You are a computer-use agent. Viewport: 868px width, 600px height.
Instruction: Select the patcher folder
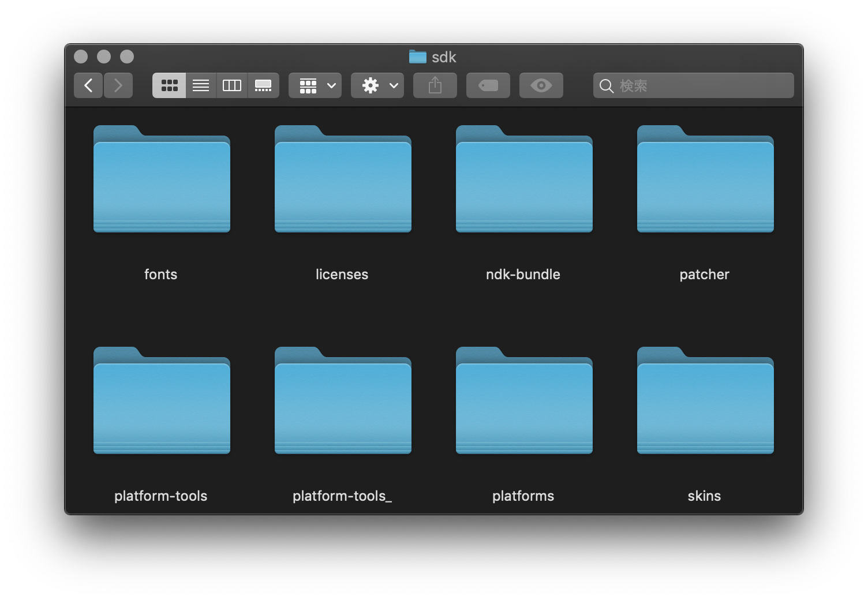coord(705,180)
